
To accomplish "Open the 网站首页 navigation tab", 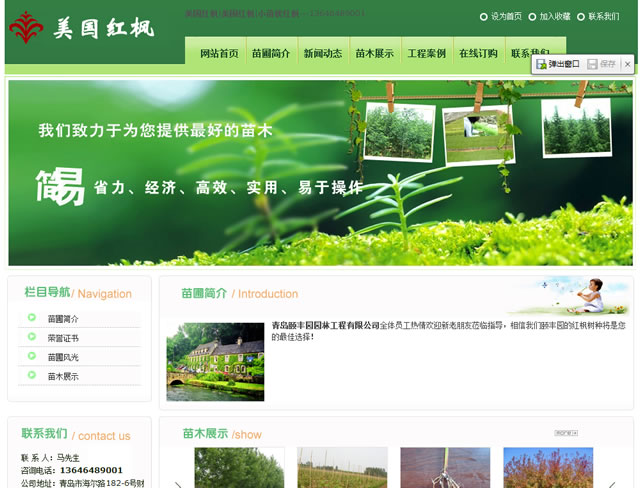I will pos(219,54).
